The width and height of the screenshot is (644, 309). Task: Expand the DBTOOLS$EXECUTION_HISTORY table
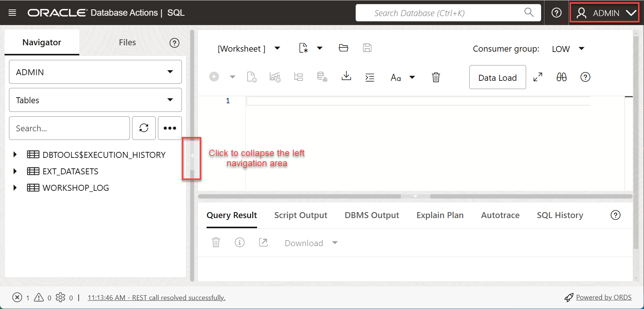point(15,154)
